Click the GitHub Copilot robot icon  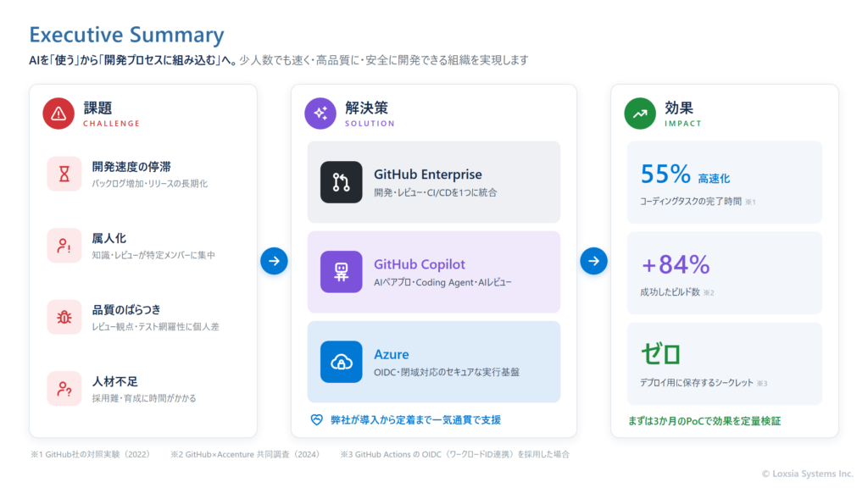[x=341, y=272]
